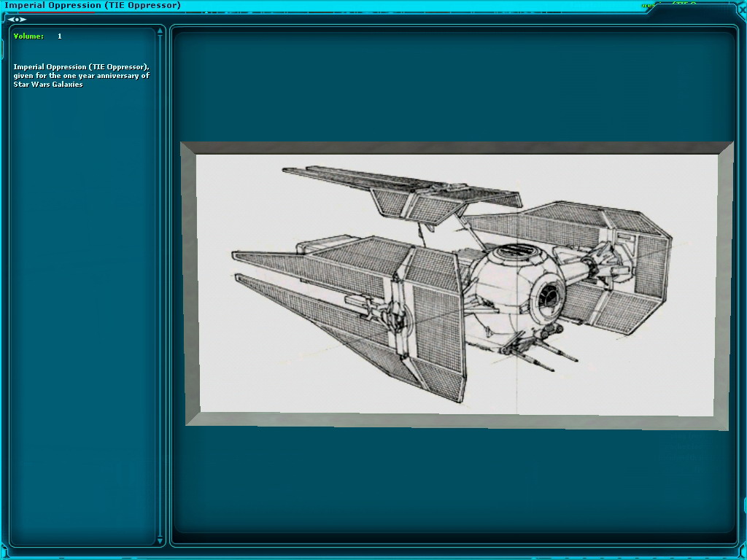Click the Volume value '1'
747x560 pixels.
coord(60,36)
